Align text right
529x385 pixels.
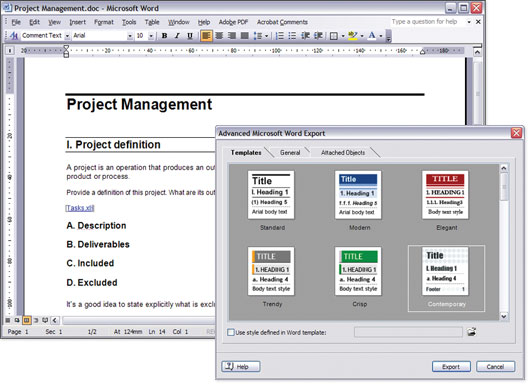click(x=232, y=35)
